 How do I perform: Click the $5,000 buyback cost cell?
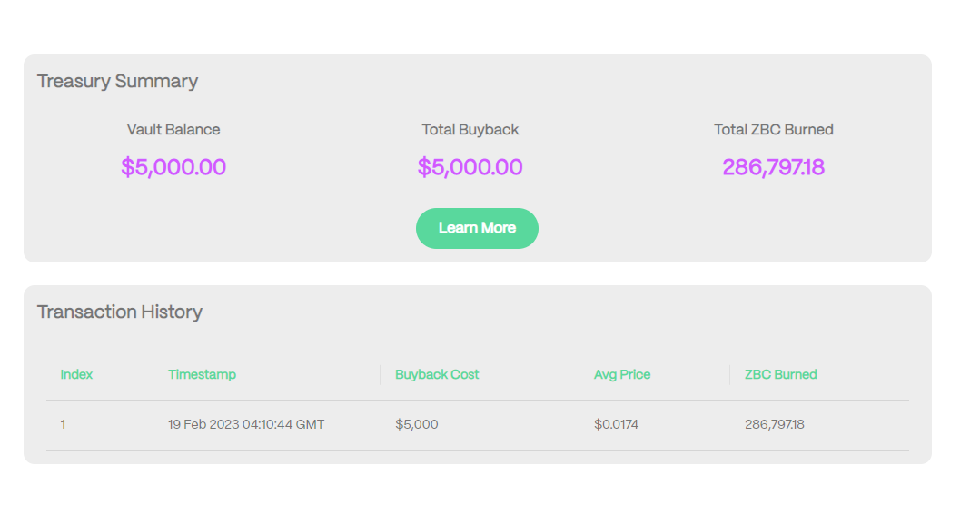[x=417, y=424]
